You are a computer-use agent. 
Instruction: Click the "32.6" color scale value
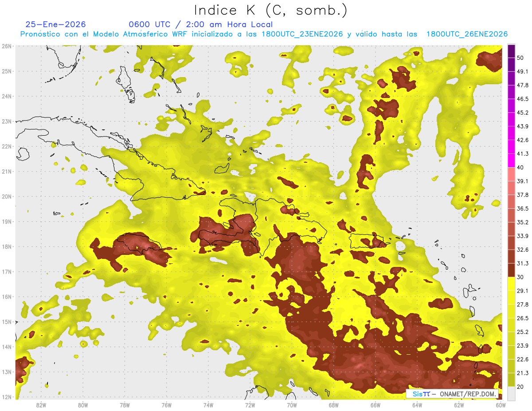pos(523,250)
